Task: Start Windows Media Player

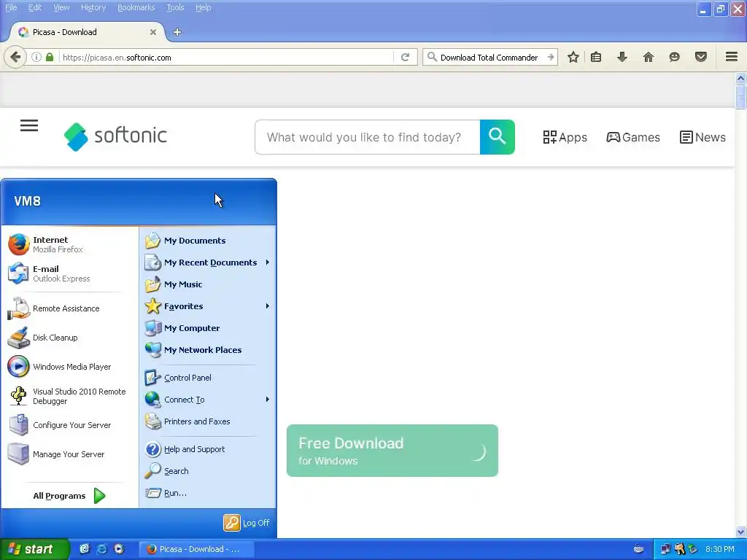Action: pos(69,366)
